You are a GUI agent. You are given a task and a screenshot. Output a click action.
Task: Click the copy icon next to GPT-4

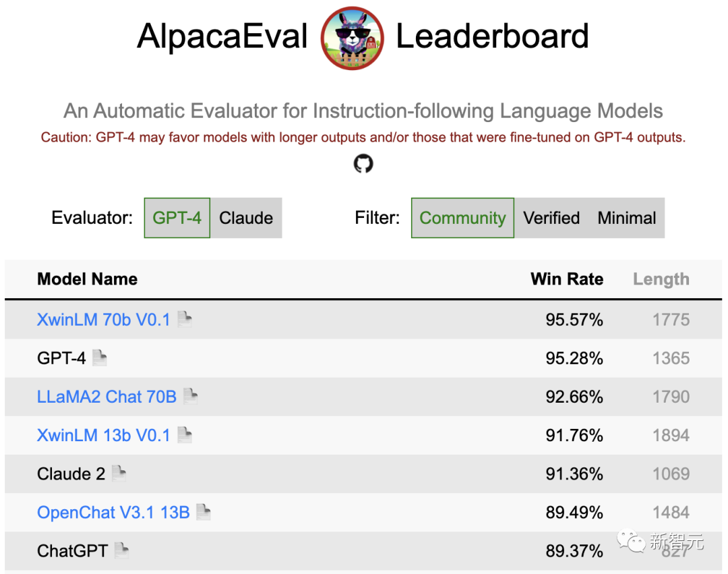pyautogui.click(x=100, y=355)
